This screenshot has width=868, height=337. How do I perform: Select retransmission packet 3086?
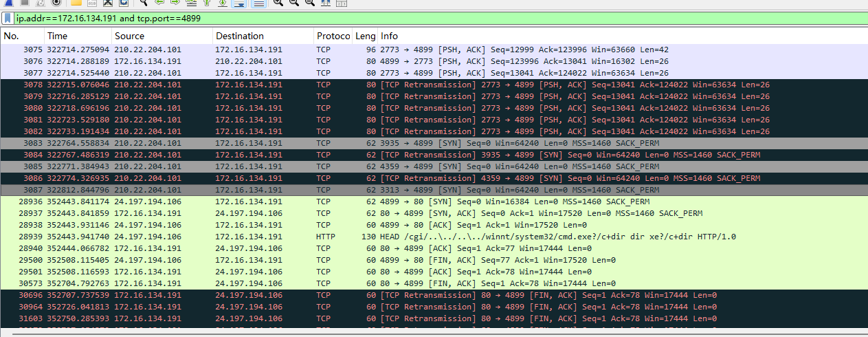point(434,178)
